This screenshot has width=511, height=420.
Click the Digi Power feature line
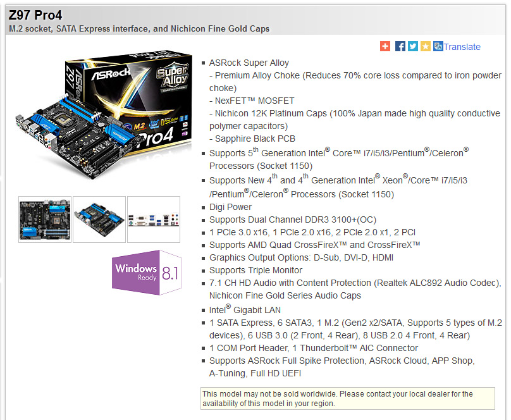click(230, 207)
